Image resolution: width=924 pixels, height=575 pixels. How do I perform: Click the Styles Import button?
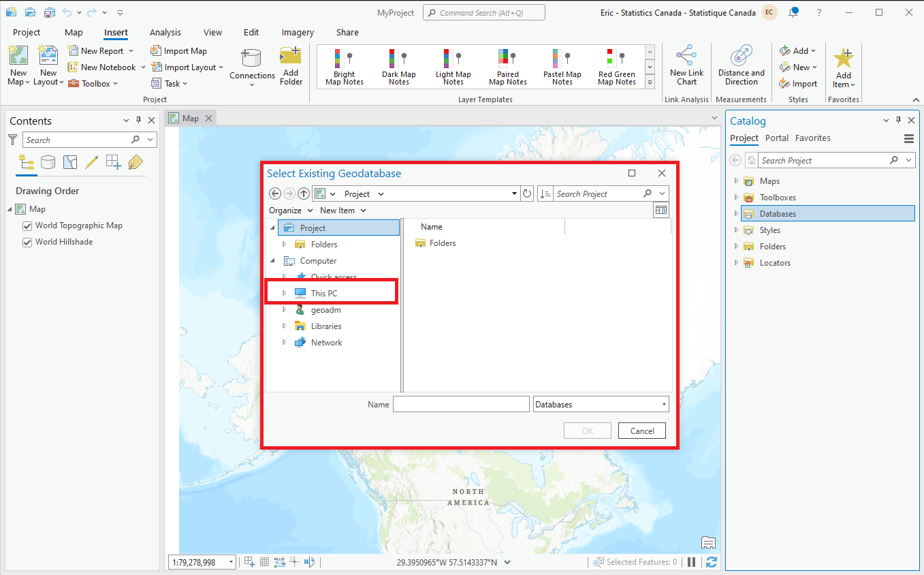point(798,84)
